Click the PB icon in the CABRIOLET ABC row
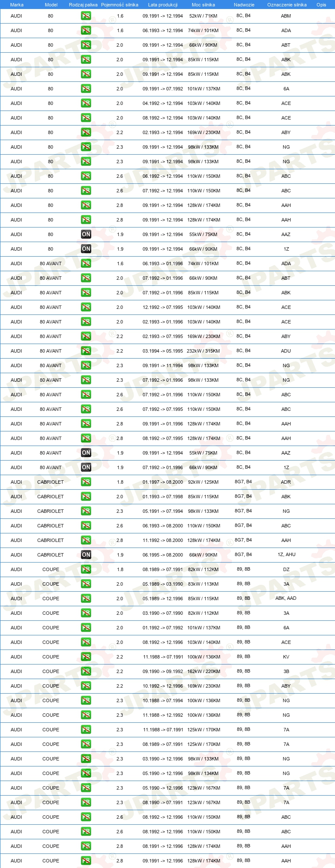Viewport: 335px width, 868px height. (x=86, y=526)
